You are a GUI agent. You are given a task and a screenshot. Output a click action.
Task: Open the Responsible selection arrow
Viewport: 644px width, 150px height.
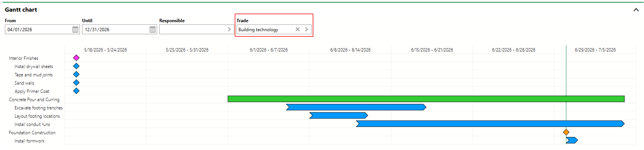coord(229,29)
